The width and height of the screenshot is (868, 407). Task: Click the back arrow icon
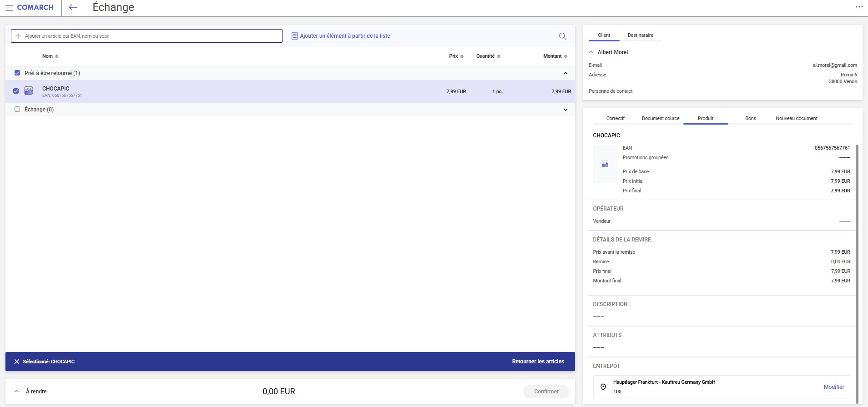[x=73, y=8]
